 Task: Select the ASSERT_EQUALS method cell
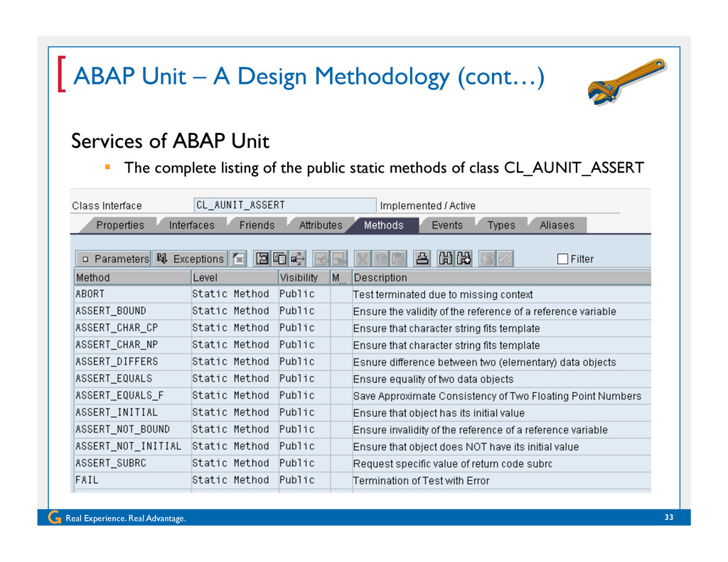pyautogui.click(x=133, y=379)
